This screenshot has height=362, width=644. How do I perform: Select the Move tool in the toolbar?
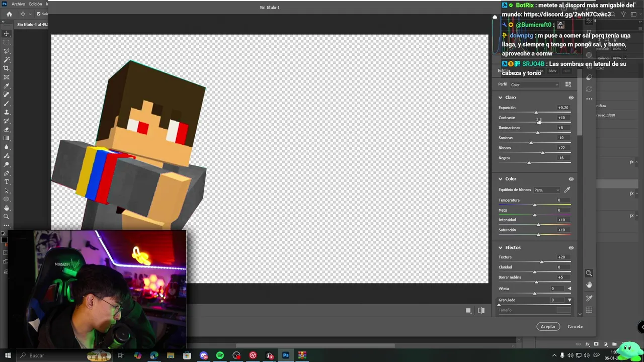click(x=7, y=34)
